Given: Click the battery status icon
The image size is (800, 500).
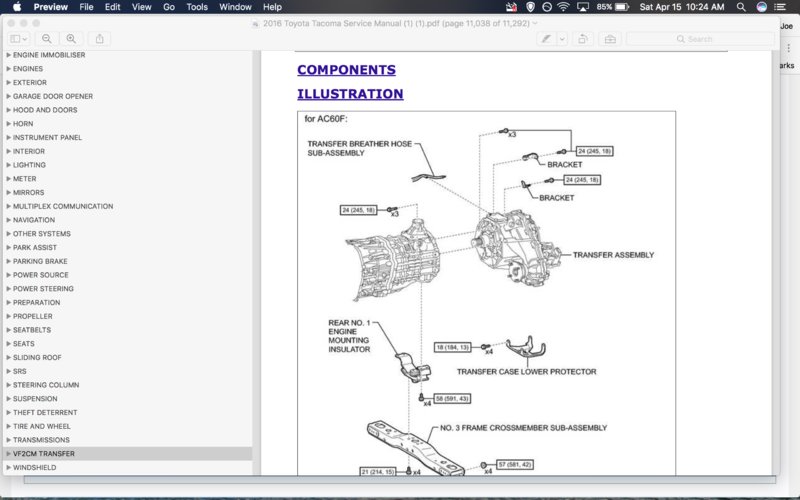Looking at the screenshot, I should pyautogui.click(x=622, y=7).
